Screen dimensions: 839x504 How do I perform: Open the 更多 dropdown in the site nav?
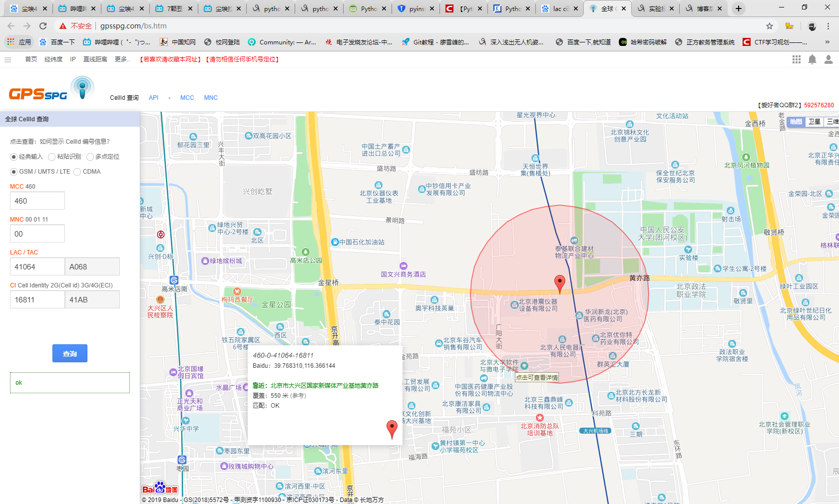click(x=122, y=59)
